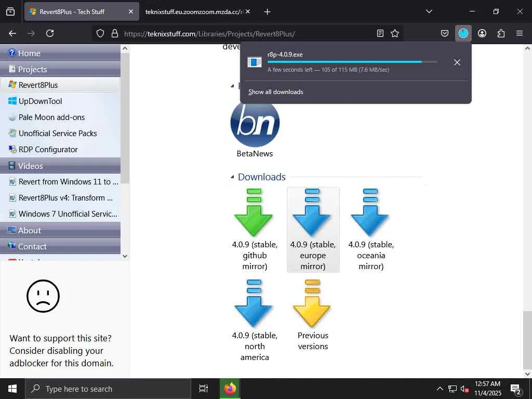The height and width of the screenshot is (399, 532).
Task: Show hidden system tray icons
Action: pos(440,389)
